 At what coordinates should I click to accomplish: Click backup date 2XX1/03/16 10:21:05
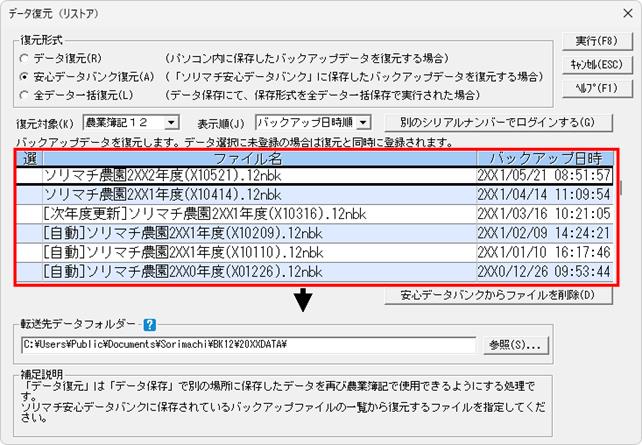point(544,214)
